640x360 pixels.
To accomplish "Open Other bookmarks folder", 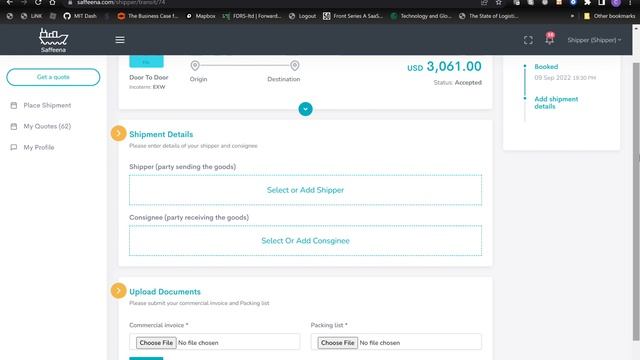I will click(x=609, y=16).
